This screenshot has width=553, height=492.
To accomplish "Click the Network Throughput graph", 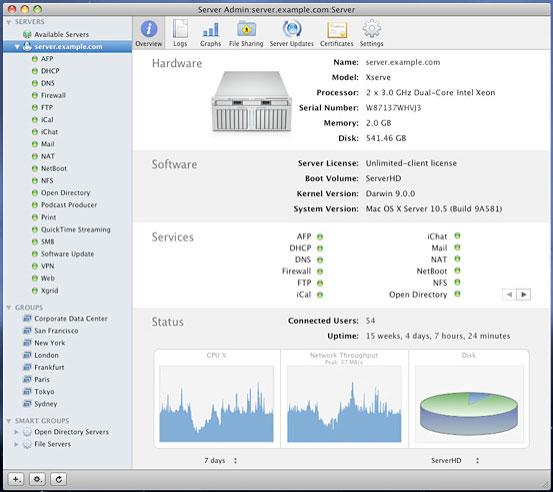I will point(344,404).
